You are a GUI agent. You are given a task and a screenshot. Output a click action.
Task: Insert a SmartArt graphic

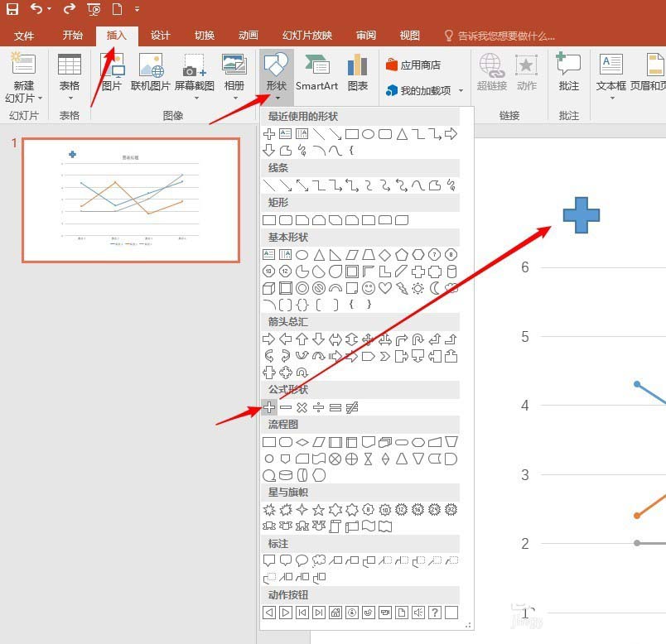click(317, 72)
